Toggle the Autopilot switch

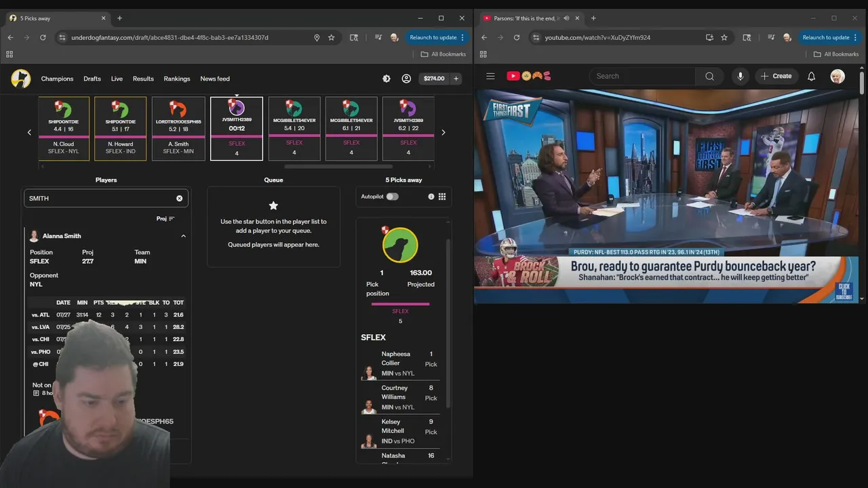pyautogui.click(x=393, y=197)
